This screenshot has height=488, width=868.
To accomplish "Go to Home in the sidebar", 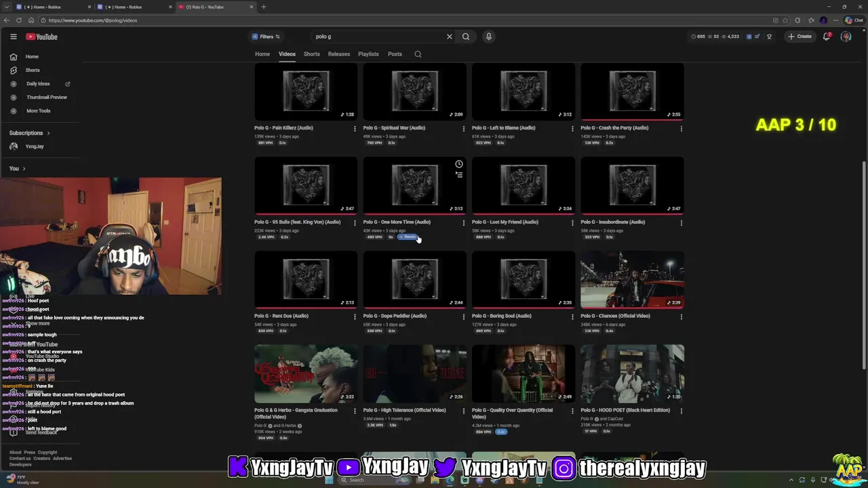I will tap(41, 57).
